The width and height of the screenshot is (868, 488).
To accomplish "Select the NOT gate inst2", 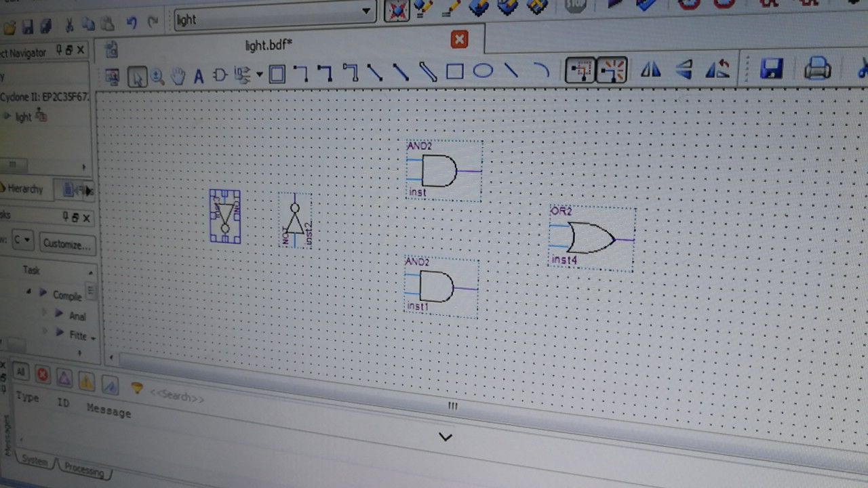I will tap(295, 220).
